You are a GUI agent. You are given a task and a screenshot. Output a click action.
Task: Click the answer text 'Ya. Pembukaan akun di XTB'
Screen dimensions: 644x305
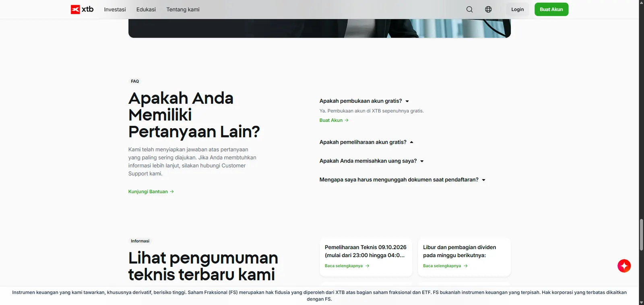click(x=372, y=111)
